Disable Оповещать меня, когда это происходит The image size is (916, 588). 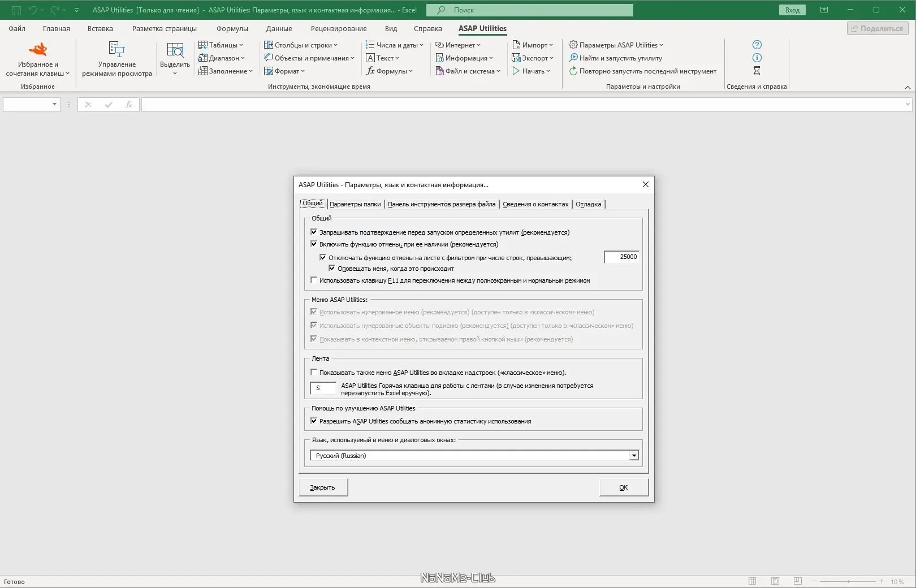pyautogui.click(x=332, y=269)
